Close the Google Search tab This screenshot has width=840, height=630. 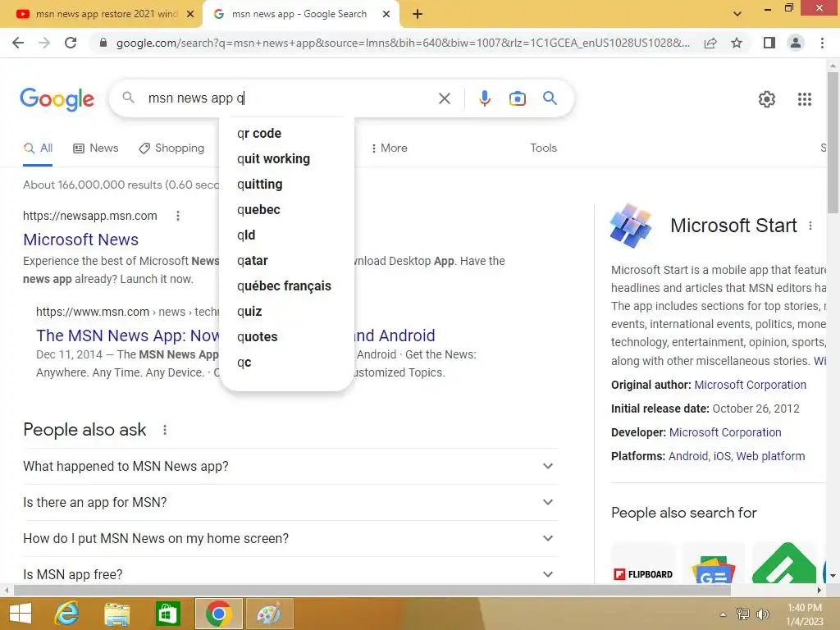point(386,14)
